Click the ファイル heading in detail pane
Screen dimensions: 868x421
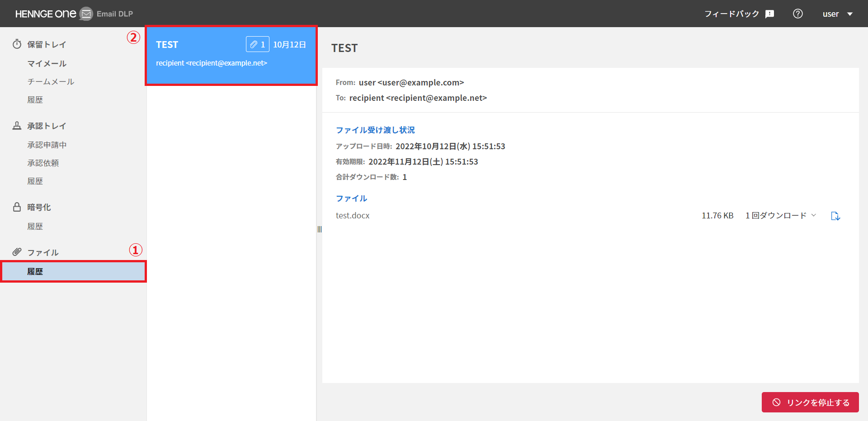(x=352, y=198)
